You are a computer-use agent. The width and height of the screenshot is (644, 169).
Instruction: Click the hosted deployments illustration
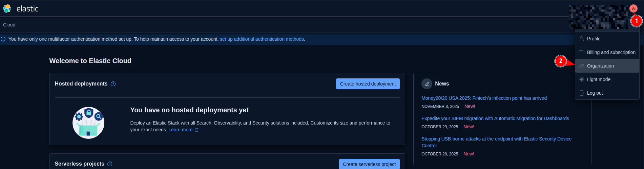(88, 123)
